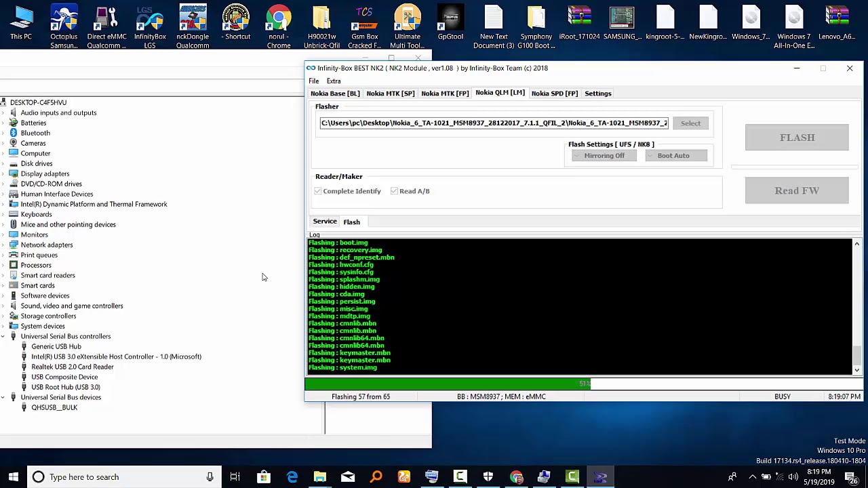Click firmware path input field
Image resolution: width=868 pixels, height=488 pixels.
click(x=494, y=123)
